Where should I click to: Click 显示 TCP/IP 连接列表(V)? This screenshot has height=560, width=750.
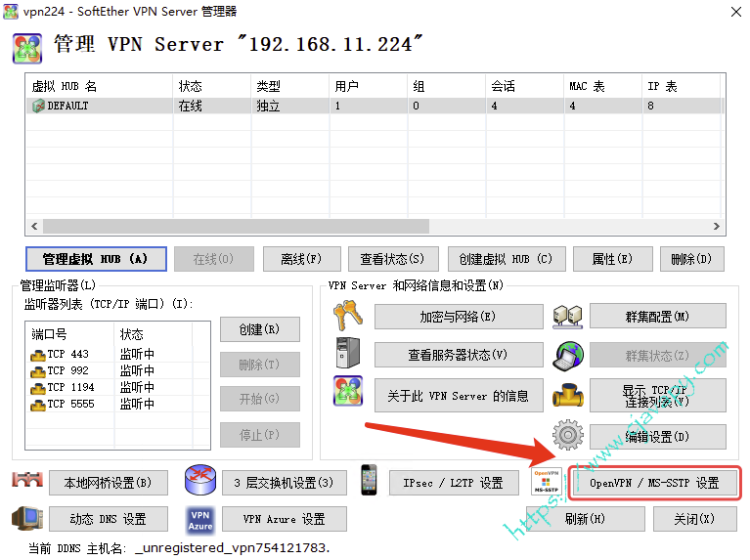(658, 396)
